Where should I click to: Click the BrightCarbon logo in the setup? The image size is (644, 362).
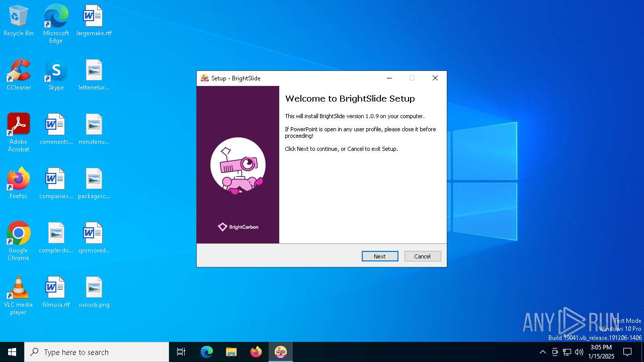click(238, 227)
